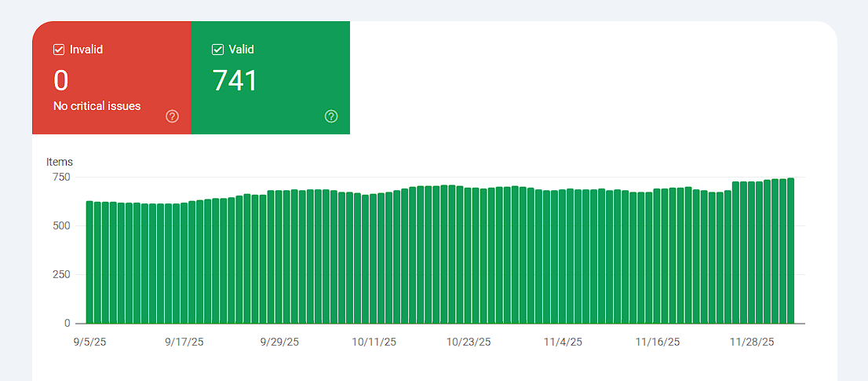Select the last, tallest bar in the chart
Image resolution: width=868 pixels, height=381 pixels.
pos(791,251)
